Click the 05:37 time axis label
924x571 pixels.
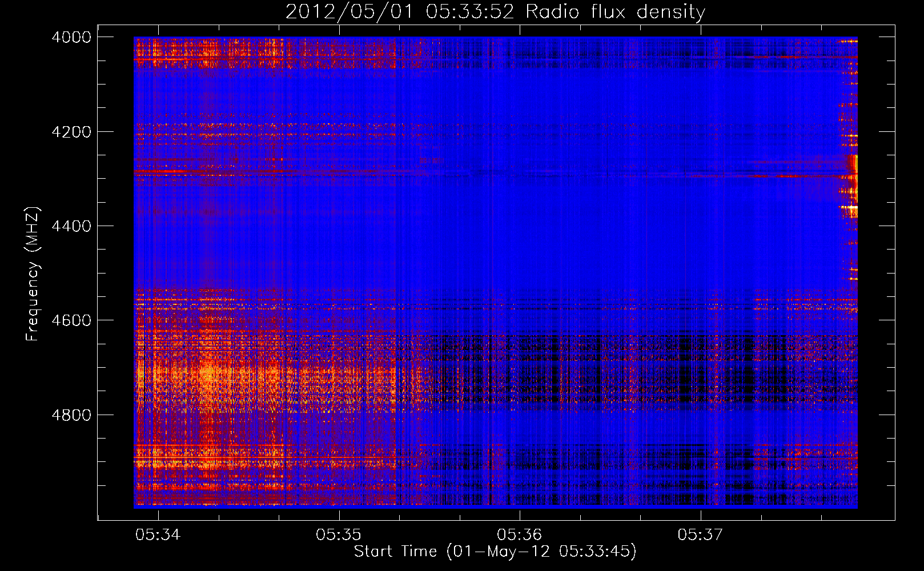(700, 534)
